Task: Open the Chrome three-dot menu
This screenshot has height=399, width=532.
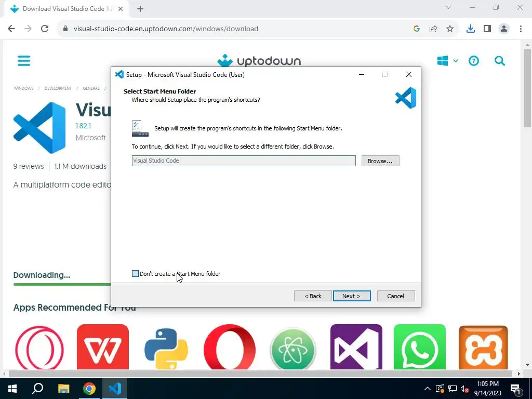Action: [521, 29]
